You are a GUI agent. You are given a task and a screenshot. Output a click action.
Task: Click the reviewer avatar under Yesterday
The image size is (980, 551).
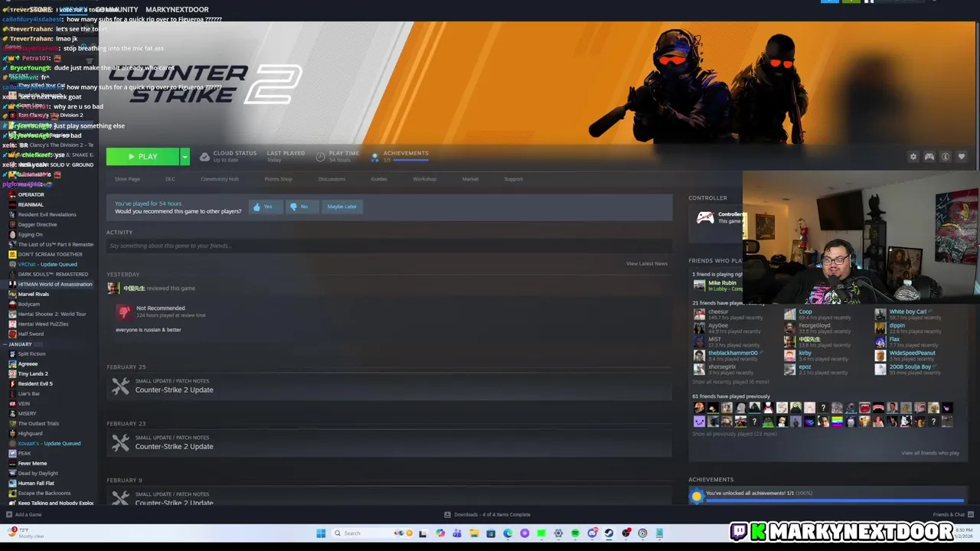point(113,288)
